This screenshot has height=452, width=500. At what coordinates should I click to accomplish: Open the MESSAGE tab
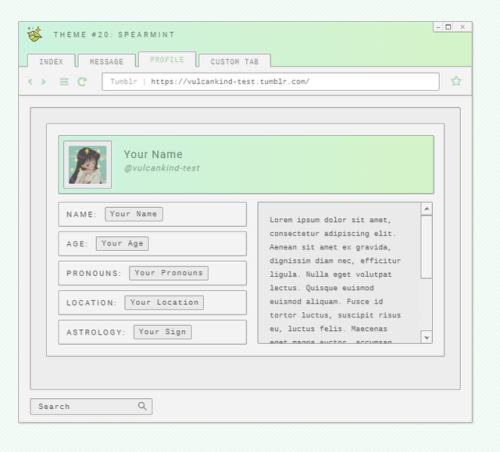[107, 61]
